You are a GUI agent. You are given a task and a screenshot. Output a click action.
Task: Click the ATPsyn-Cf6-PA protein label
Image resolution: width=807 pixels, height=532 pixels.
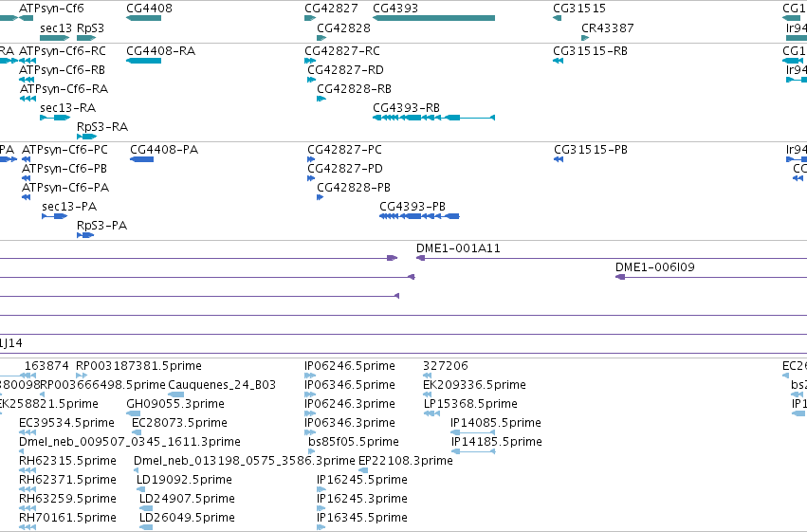click(x=64, y=188)
